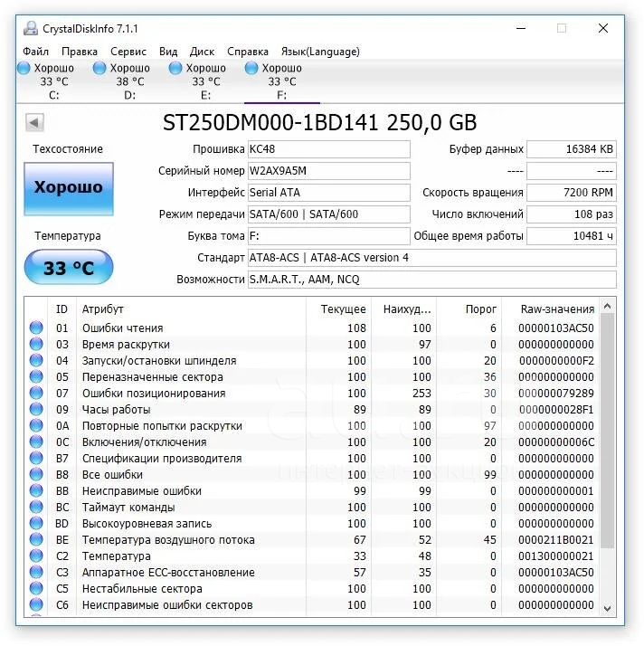Viewport: 644px width, 646px height.
Task: Click the transfer mode field SATA/600
Action: coord(328,214)
